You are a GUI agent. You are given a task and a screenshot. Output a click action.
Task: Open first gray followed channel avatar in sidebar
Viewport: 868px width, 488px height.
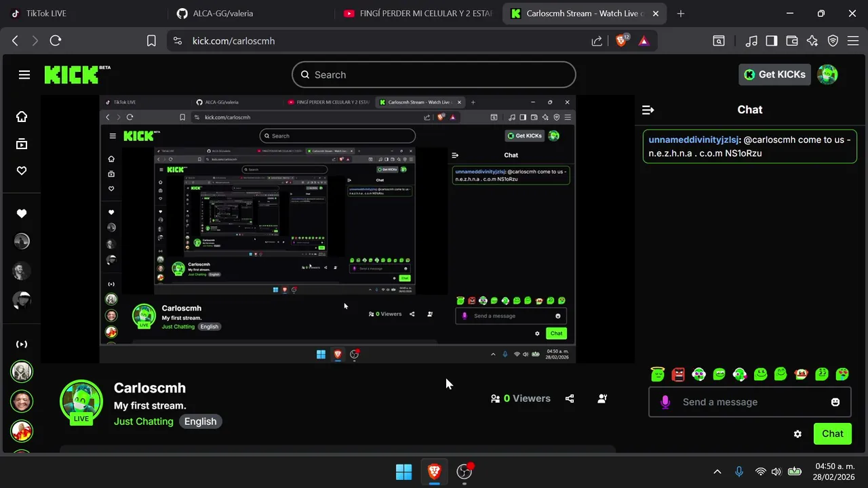pyautogui.click(x=22, y=241)
